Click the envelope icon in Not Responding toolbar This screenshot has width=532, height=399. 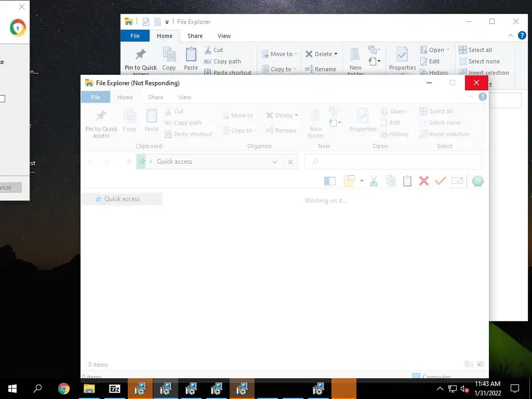click(457, 180)
